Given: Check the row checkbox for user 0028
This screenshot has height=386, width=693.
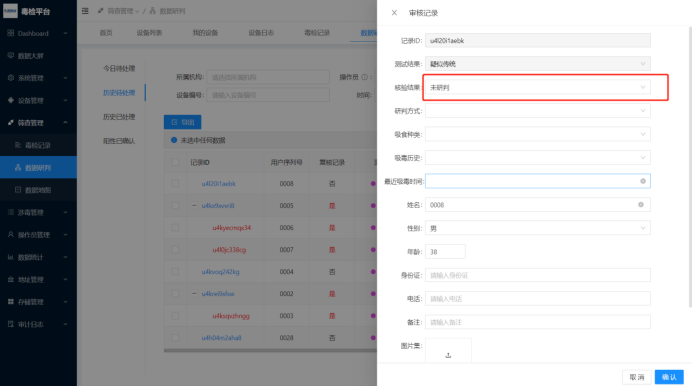Looking at the screenshot, I should point(175,338).
